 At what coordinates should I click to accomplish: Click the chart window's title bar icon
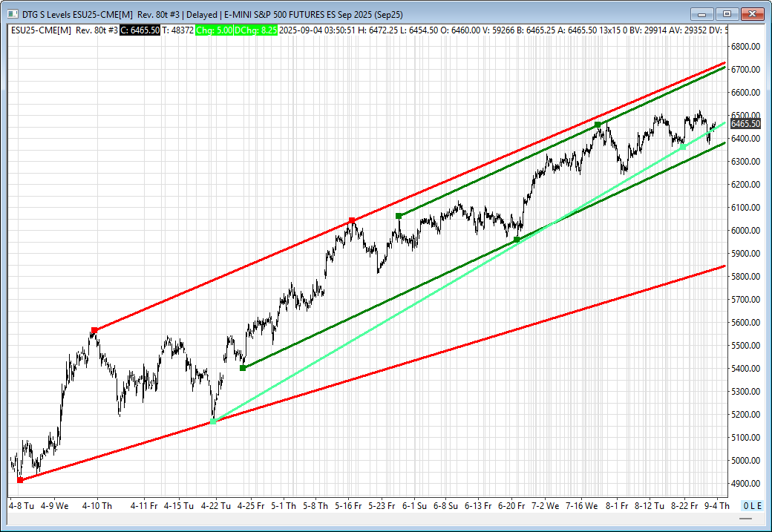13,14
